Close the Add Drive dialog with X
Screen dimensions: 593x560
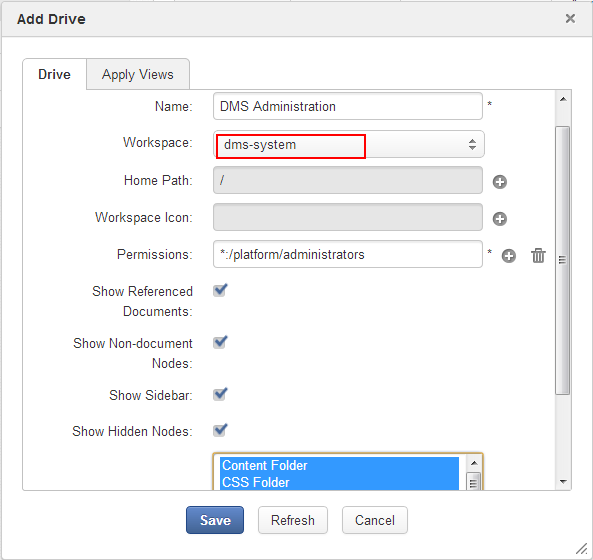click(570, 19)
